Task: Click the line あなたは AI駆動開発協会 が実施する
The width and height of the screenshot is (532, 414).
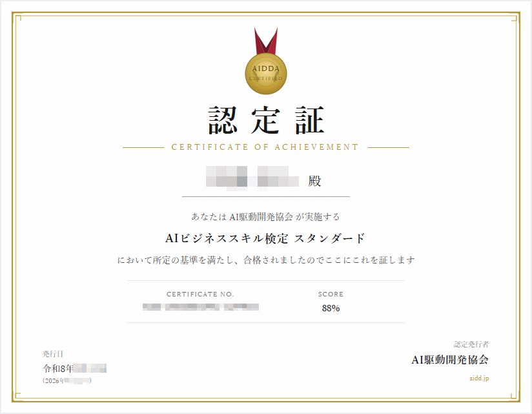Action: 265,217
